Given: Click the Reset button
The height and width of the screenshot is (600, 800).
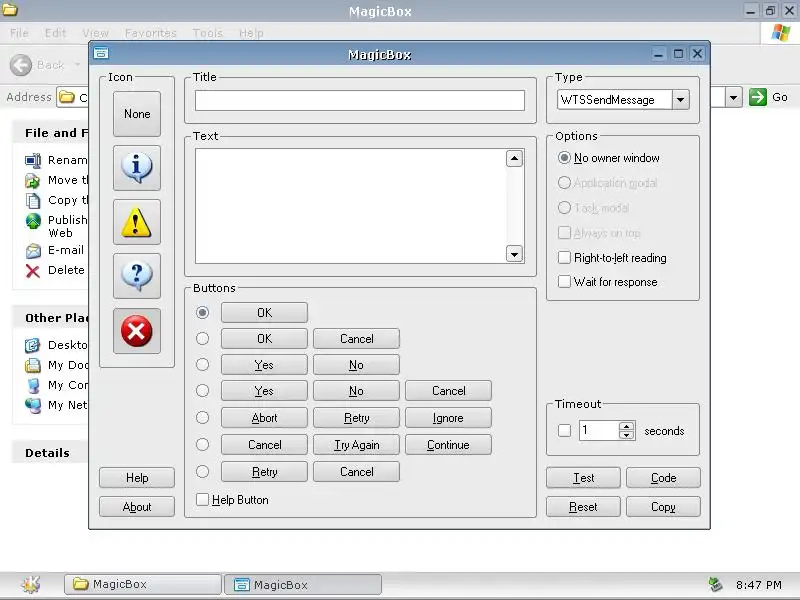Looking at the screenshot, I should (583, 507).
